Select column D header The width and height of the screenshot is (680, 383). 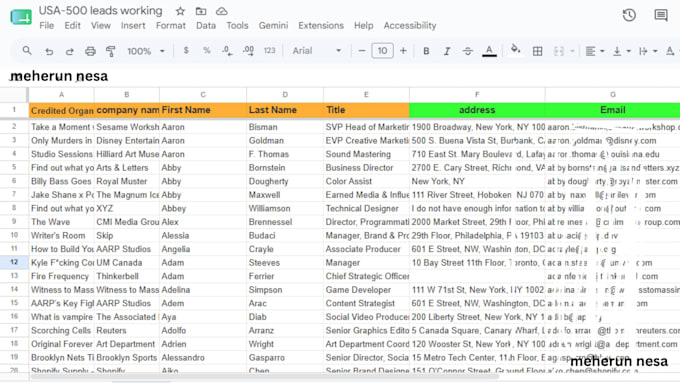285,95
